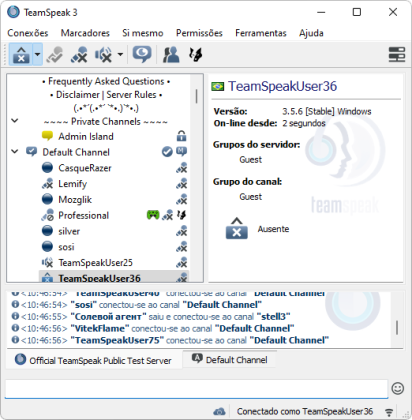Select user sosi in the channel tree
This screenshot has width=412, height=420.
66,247
